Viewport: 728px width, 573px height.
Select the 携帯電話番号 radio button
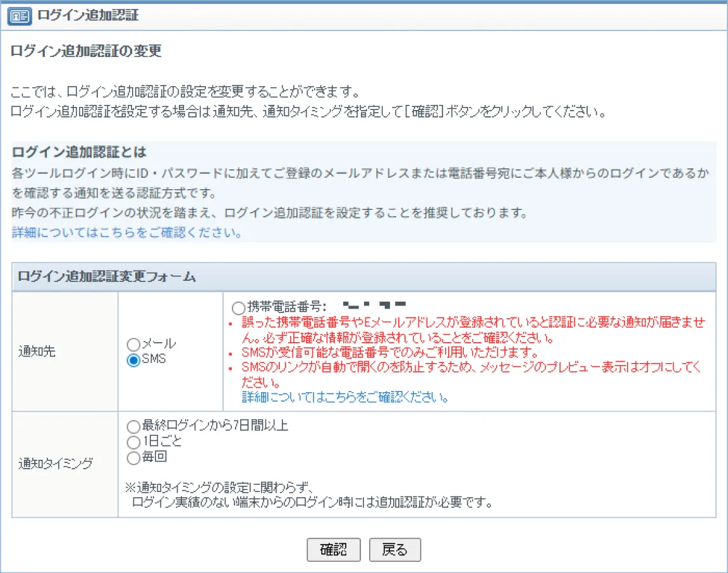point(238,308)
